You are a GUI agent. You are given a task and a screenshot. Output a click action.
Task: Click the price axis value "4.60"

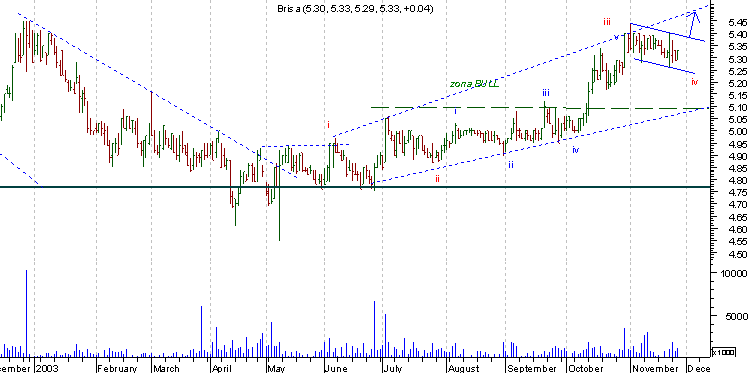[737, 229]
